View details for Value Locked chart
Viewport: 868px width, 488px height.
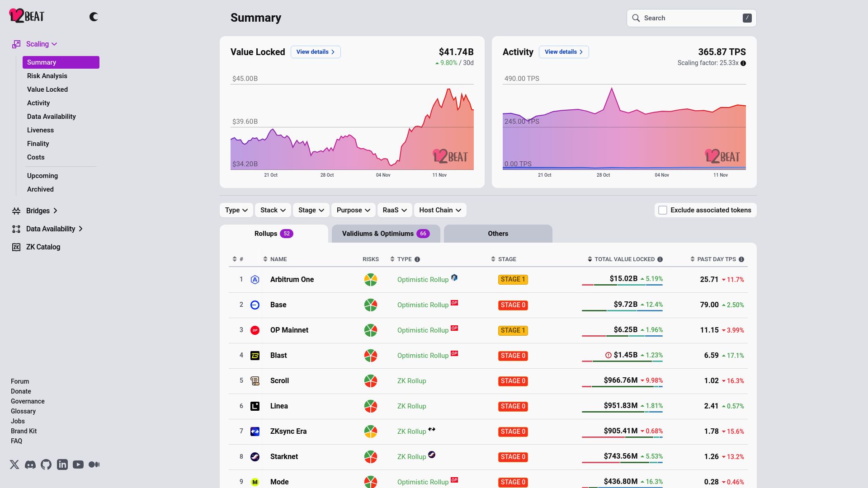tap(316, 52)
